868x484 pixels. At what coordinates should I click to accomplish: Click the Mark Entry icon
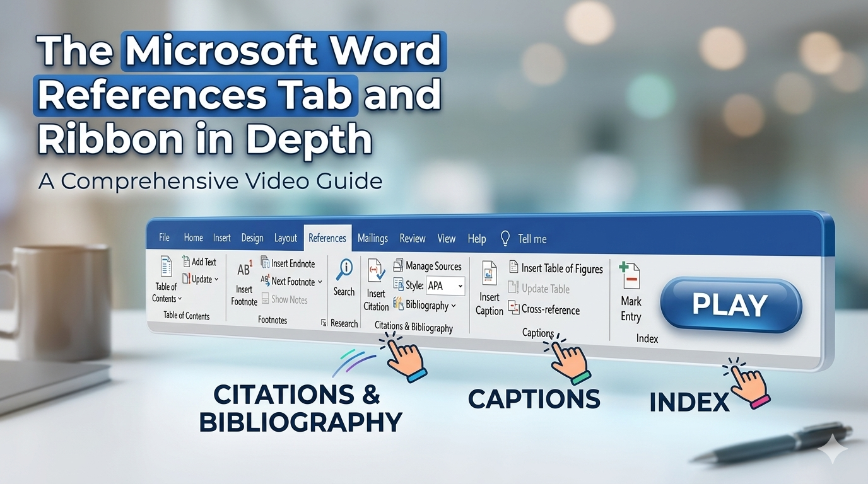630,277
